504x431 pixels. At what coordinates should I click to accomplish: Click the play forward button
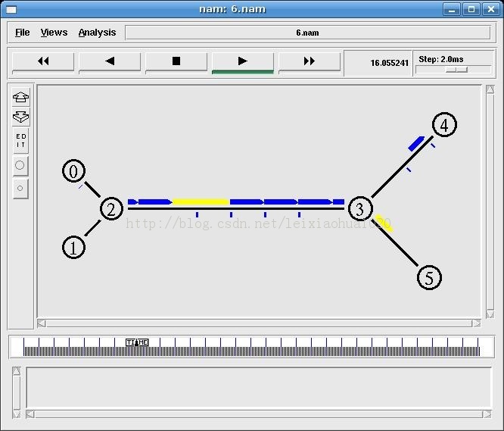point(243,61)
